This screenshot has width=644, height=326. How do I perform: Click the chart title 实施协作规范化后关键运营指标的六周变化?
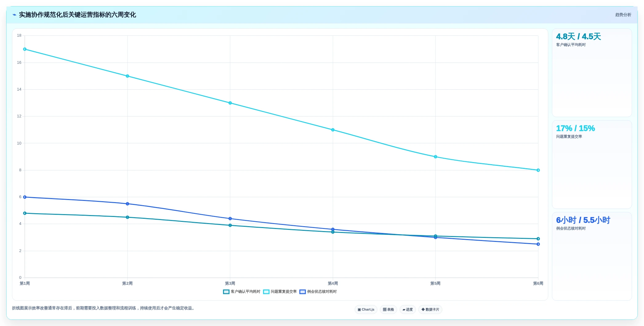tap(78, 15)
